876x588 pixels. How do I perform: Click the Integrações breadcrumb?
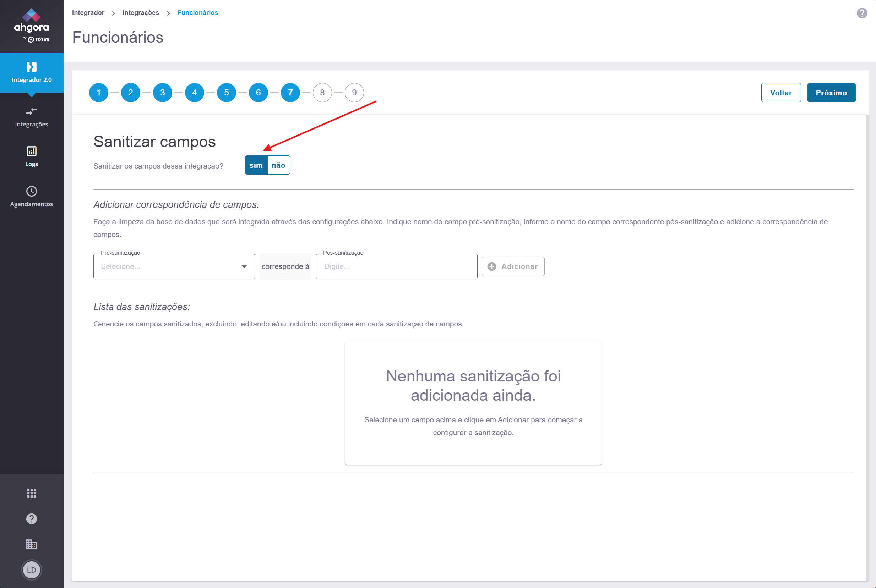pyautogui.click(x=141, y=13)
